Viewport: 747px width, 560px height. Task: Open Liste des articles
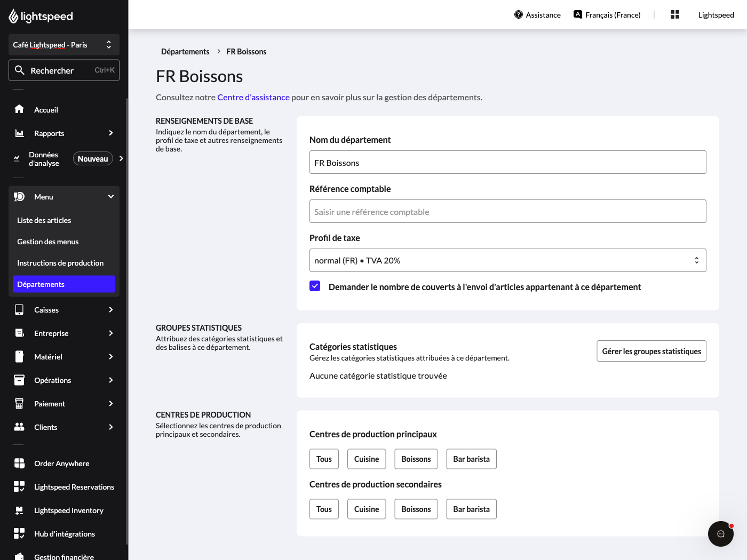64,220
